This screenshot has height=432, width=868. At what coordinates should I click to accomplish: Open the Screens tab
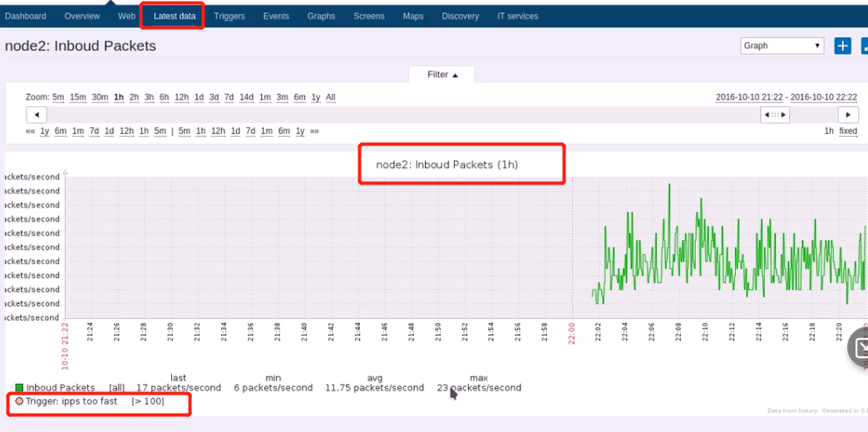point(369,16)
